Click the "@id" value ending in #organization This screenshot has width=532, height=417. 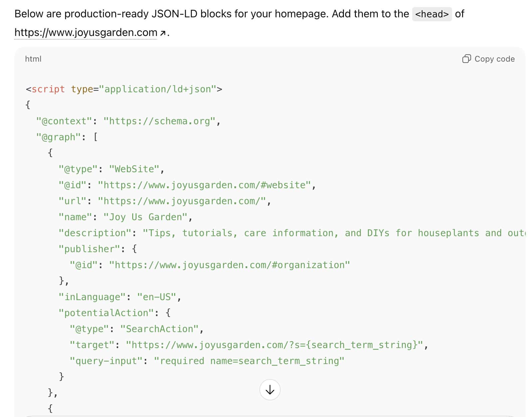229,265
